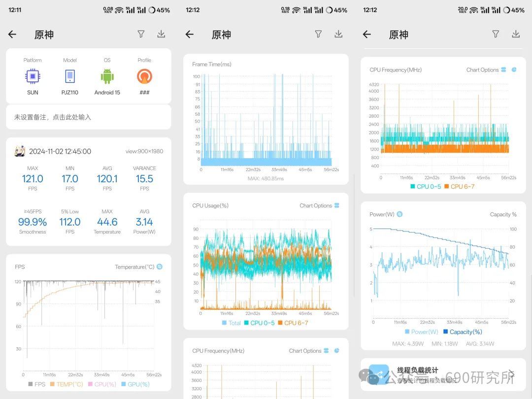
Task: Toggle Total legend under CPU Usage chart
Action: (232, 323)
